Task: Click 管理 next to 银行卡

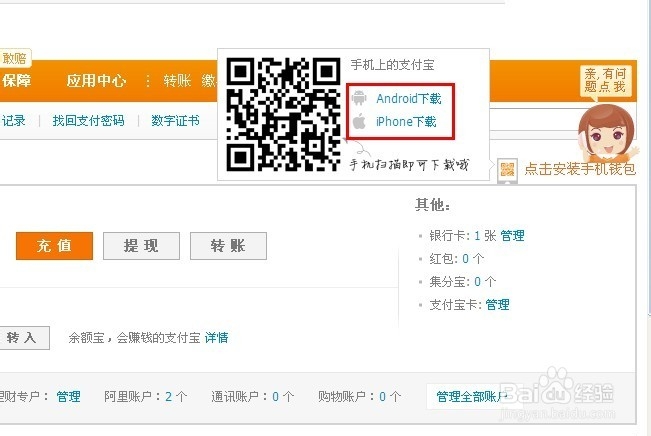Action: (512, 235)
